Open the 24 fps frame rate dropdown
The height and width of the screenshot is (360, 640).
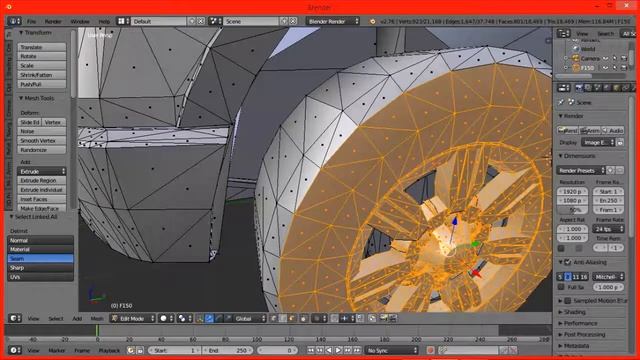[x=608, y=229]
